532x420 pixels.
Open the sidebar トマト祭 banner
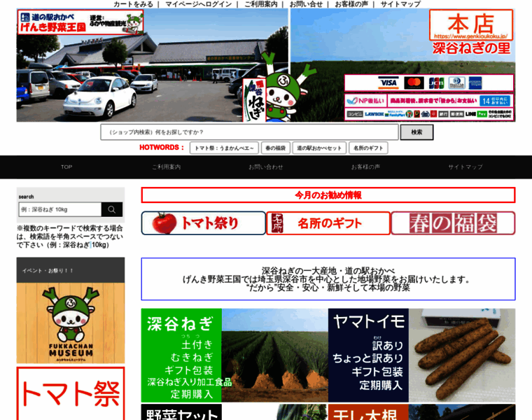click(x=71, y=393)
